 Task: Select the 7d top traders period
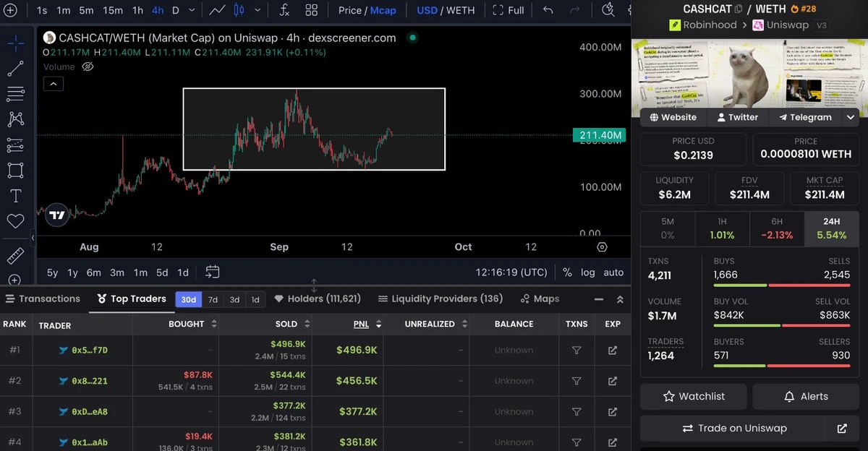point(213,299)
